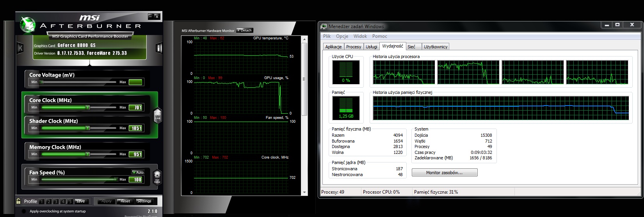Click the first CPU core history graph
This screenshot has height=217, width=644.
[404, 72]
